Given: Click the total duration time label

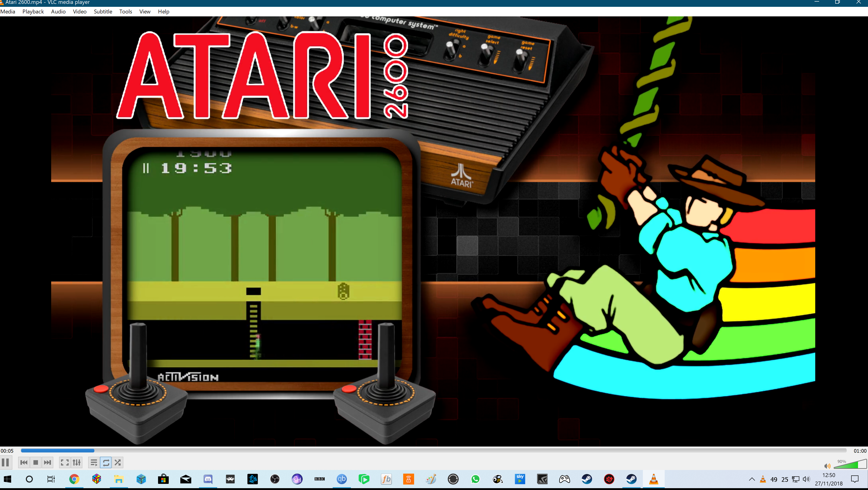Looking at the screenshot, I should [860, 451].
